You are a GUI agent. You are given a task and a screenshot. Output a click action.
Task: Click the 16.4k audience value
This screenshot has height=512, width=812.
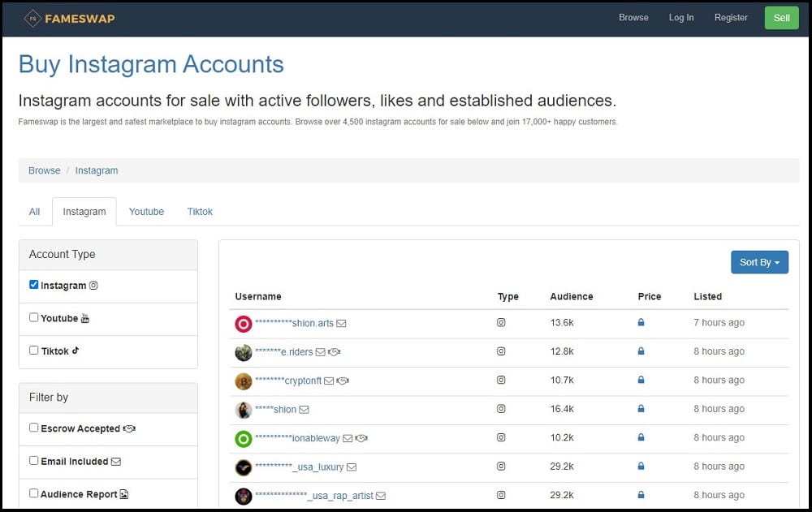(x=562, y=409)
